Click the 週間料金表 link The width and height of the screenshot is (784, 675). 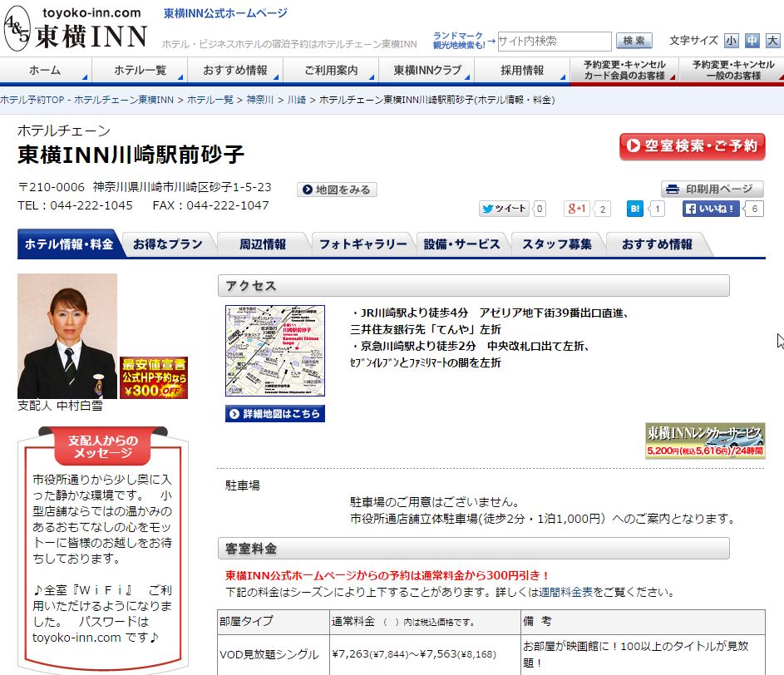point(565,593)
